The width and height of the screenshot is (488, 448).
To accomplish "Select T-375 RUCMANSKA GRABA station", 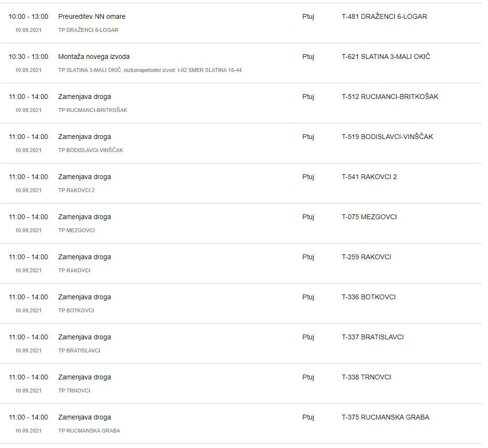I will [x=385, y=417].
